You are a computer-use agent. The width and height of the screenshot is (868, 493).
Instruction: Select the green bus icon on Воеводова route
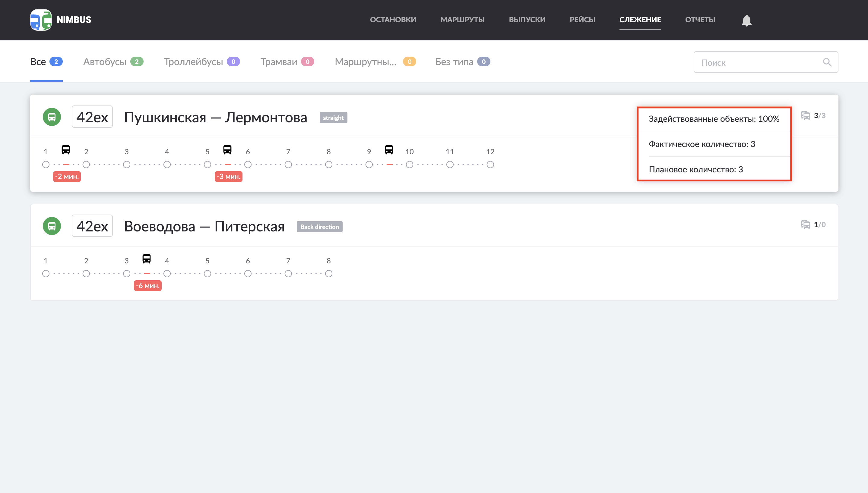(x=52, y=226)
